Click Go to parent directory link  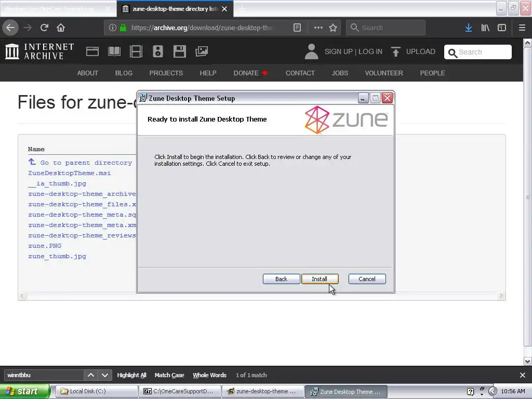click(86, 163)
